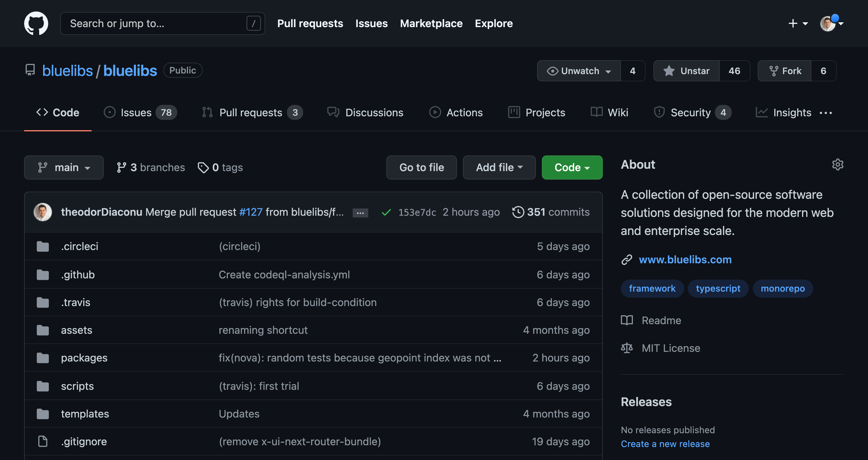This screenshot has width=868, height=460.
Task: Click the tags icon showing 0 tags
Action: point(203,167)
